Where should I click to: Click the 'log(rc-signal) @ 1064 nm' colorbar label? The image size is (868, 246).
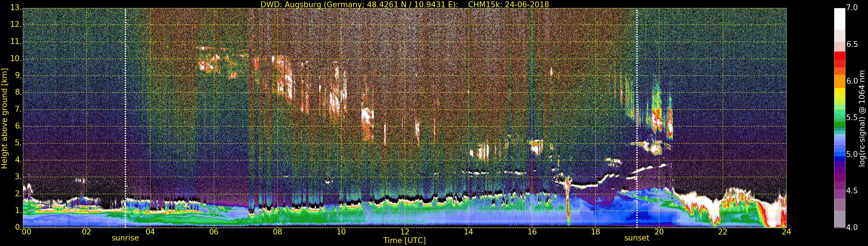(x=862, y=118)
